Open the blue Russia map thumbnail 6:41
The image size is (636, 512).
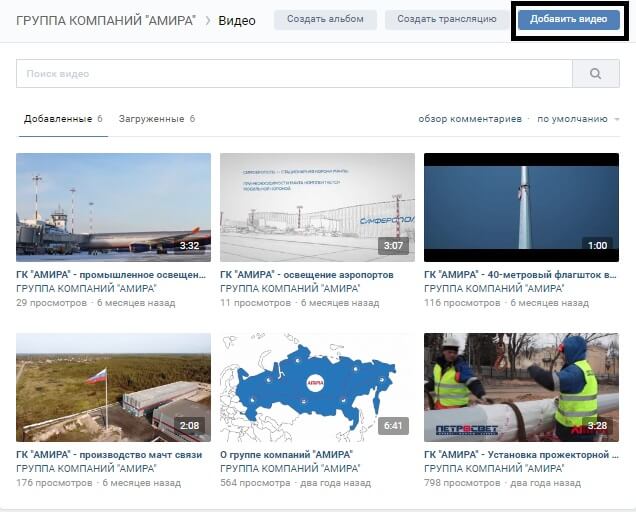click(x=318, y=387)
